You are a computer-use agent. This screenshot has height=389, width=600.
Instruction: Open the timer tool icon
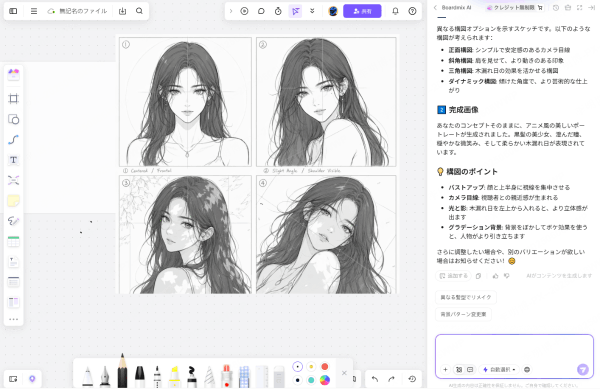(278, 11)
